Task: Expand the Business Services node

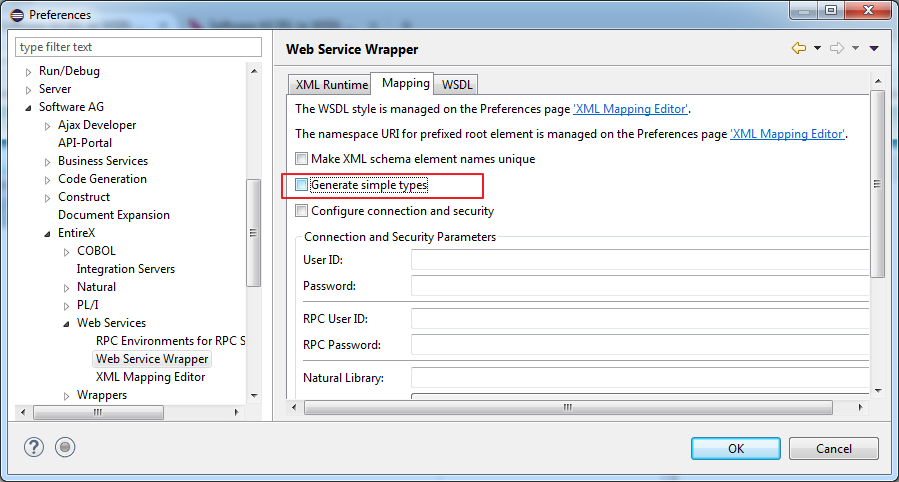Action: 48,162
